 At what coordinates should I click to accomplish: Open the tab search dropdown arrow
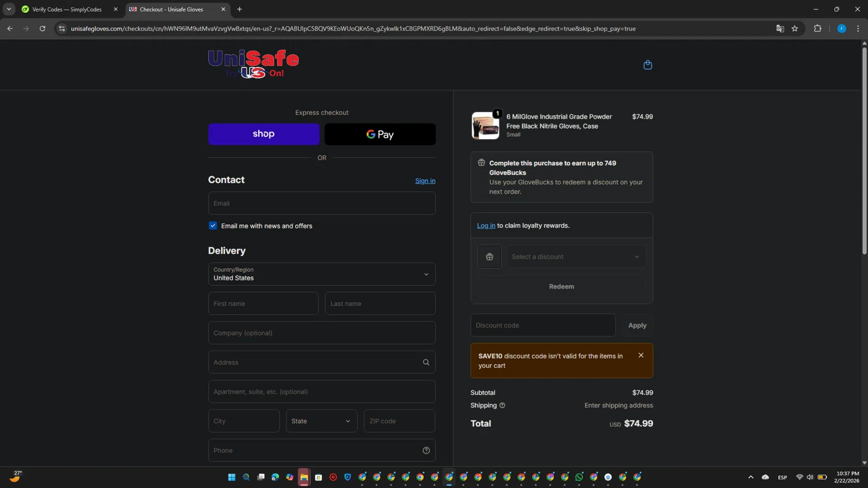tap(9, 9)
